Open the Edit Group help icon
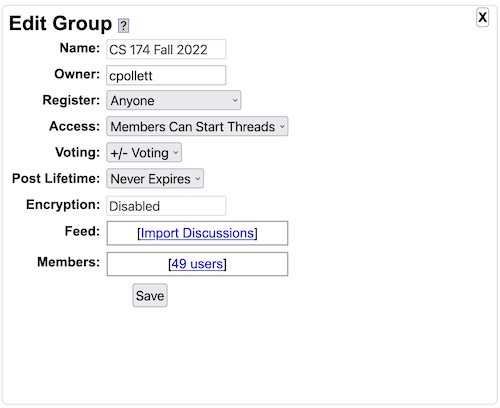The width and height of the screenshot is (500, 408). pyautogui.click(x=123, y=25)
